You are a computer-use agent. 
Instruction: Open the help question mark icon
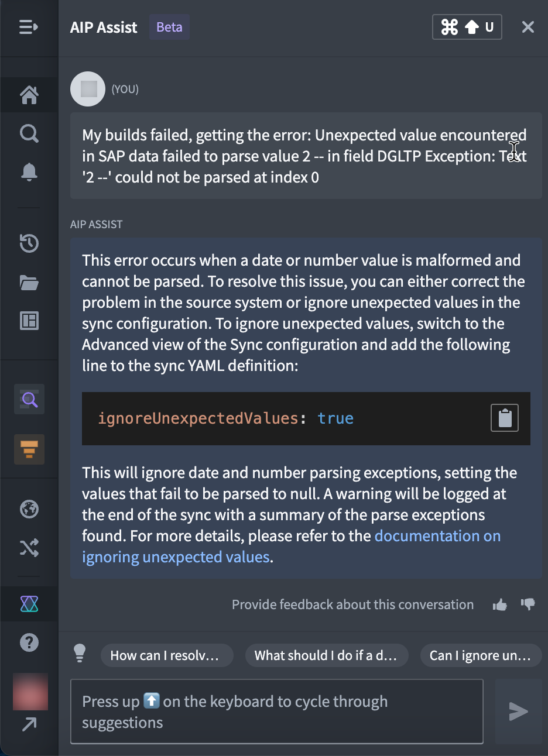tap(29, 642)
